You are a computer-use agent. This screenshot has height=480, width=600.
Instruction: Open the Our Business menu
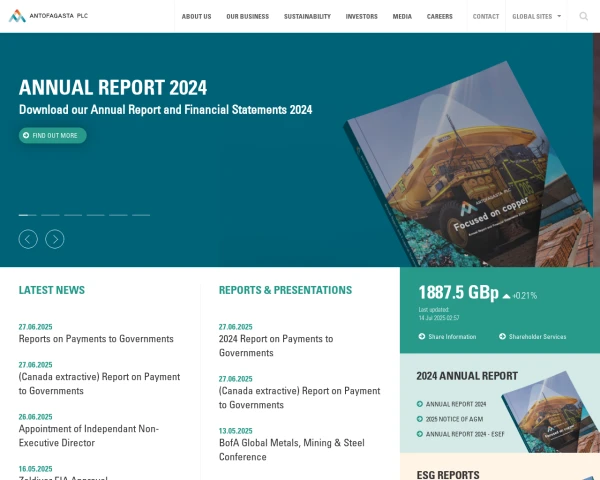tap(248, 16)
